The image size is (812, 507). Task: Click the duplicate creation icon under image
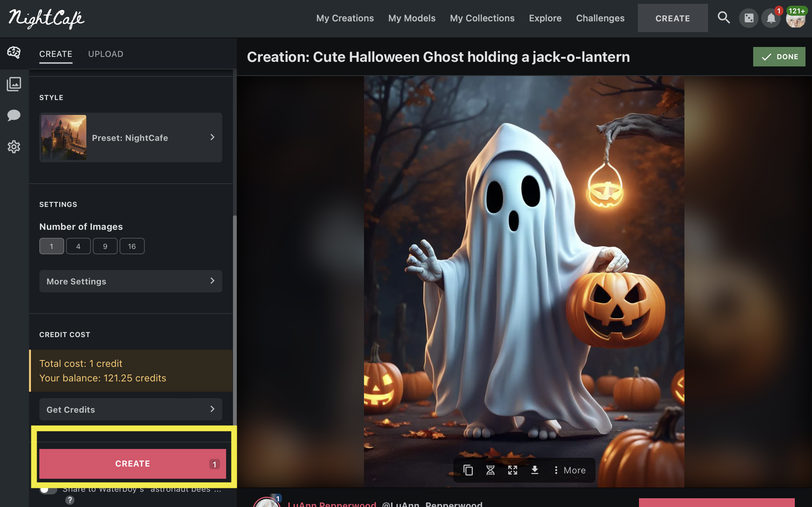click(x=468, y=470)
